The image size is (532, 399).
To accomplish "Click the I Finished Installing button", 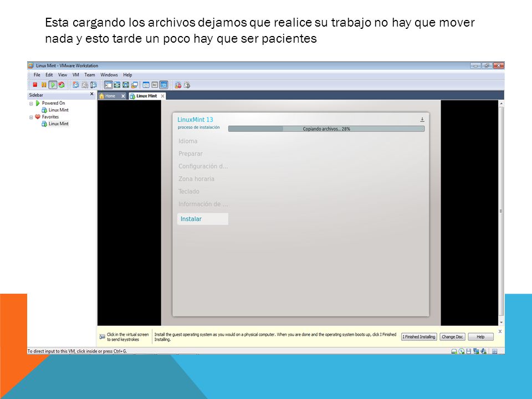I will (x=419, y=337).
